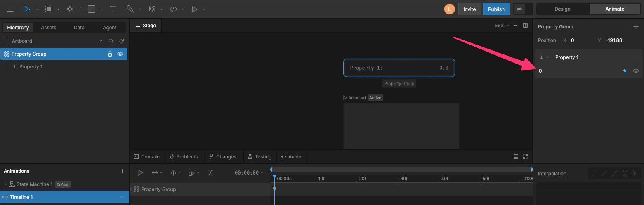Open the scripting code tool
Image resolution: width=644 pixels, height=205 pixels.
point(173,9)
